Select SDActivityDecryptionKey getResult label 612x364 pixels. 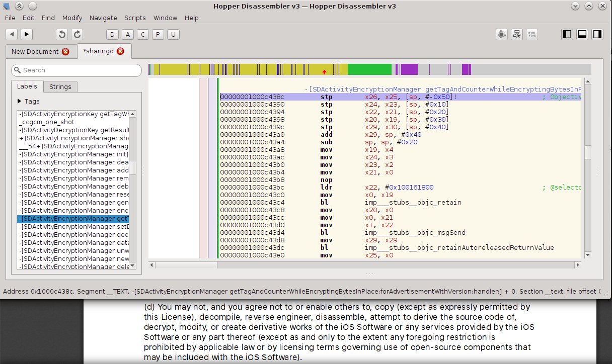click(x=73, y=130)
